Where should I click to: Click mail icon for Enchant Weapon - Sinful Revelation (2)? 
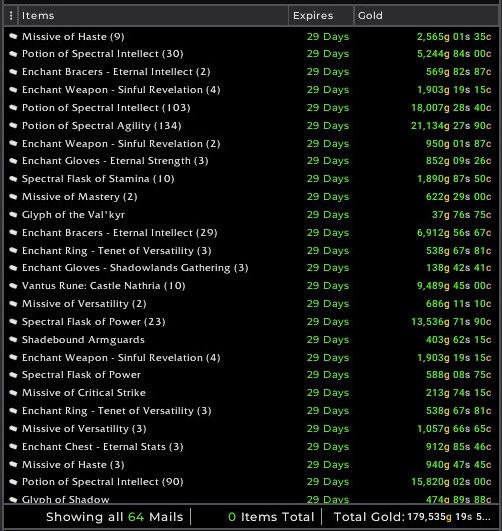coord(13,144)
